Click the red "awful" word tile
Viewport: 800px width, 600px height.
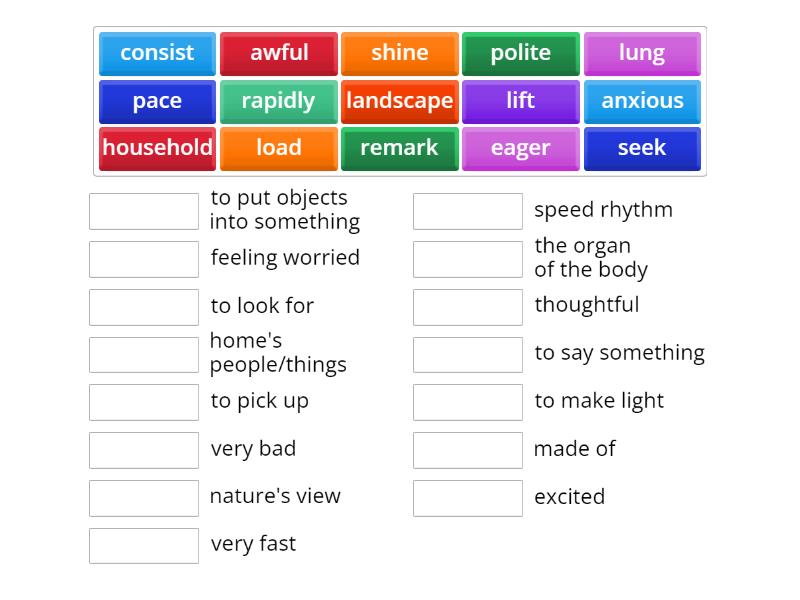point(279,53)
